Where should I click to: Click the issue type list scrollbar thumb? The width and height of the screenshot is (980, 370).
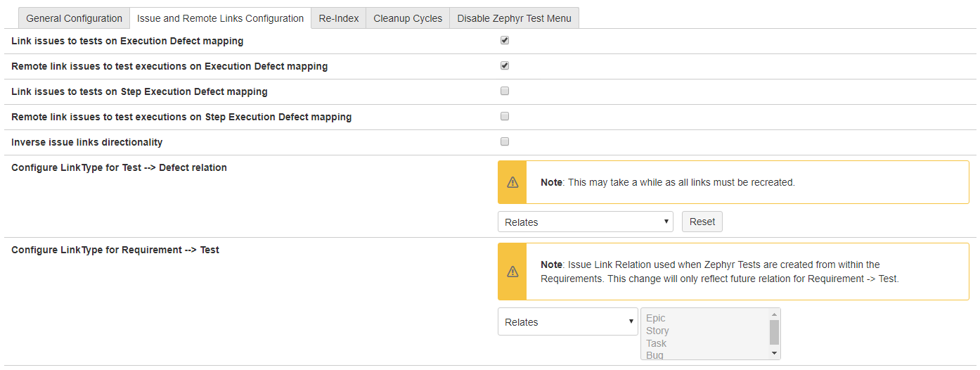[775, 331]
